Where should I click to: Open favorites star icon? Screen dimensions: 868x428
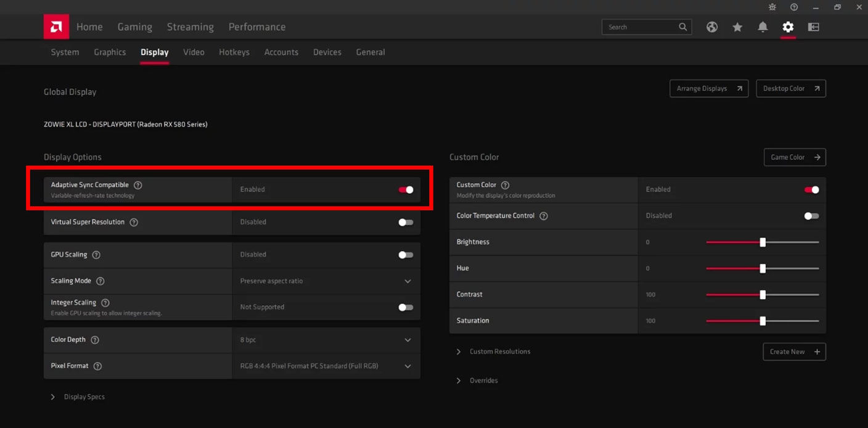click(737, 27)
